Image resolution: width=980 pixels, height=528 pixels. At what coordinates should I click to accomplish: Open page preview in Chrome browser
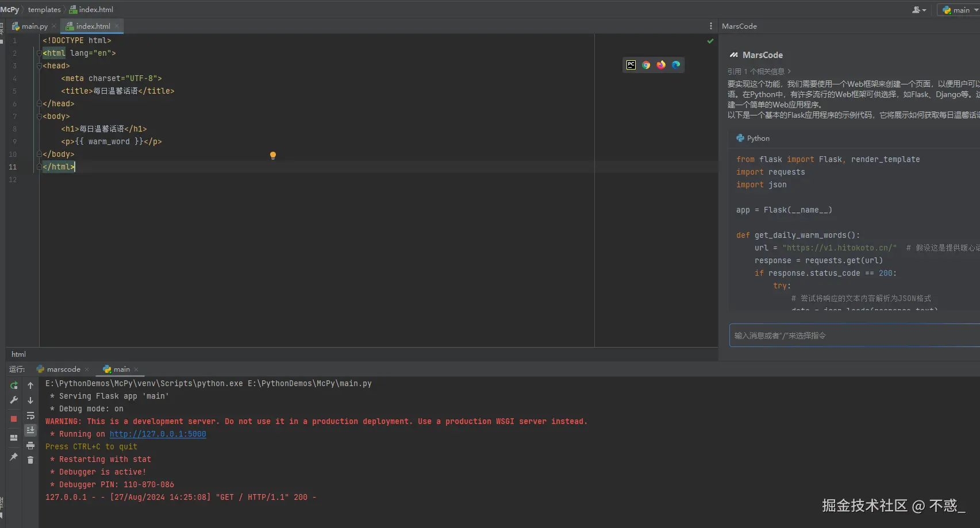coord(646,65)
